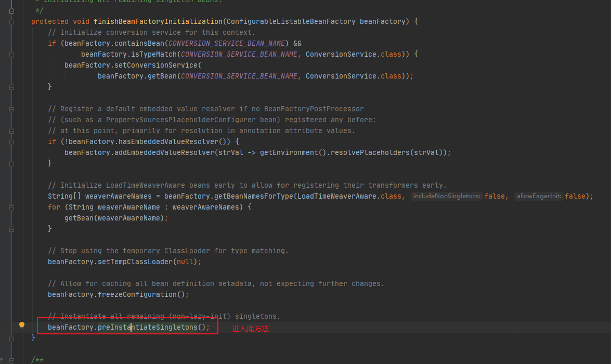Click the 'Initialize conversion service' comment
The height and width of the screenshot is (364, 611).
[152, 32]
